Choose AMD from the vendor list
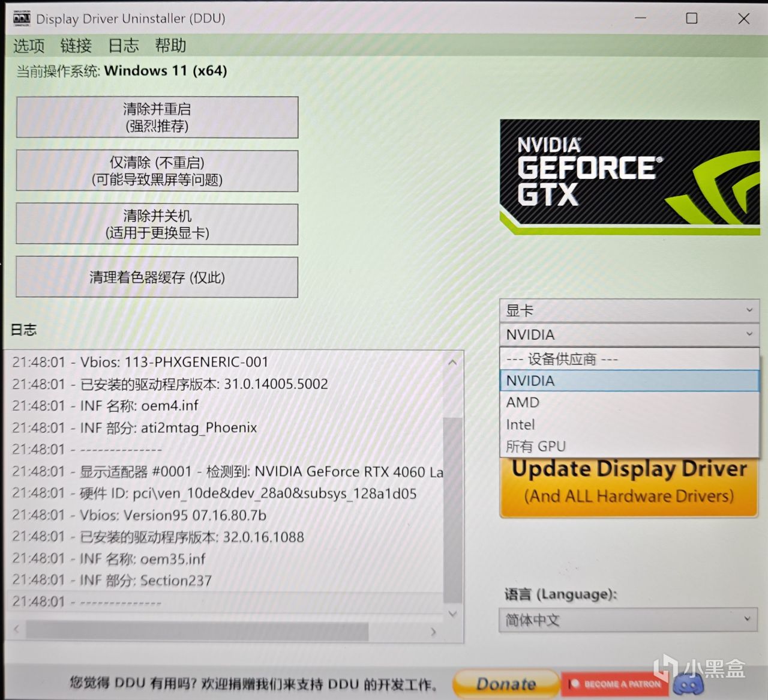Viewport: 768px width, 700px height. (x=629, y=402)
